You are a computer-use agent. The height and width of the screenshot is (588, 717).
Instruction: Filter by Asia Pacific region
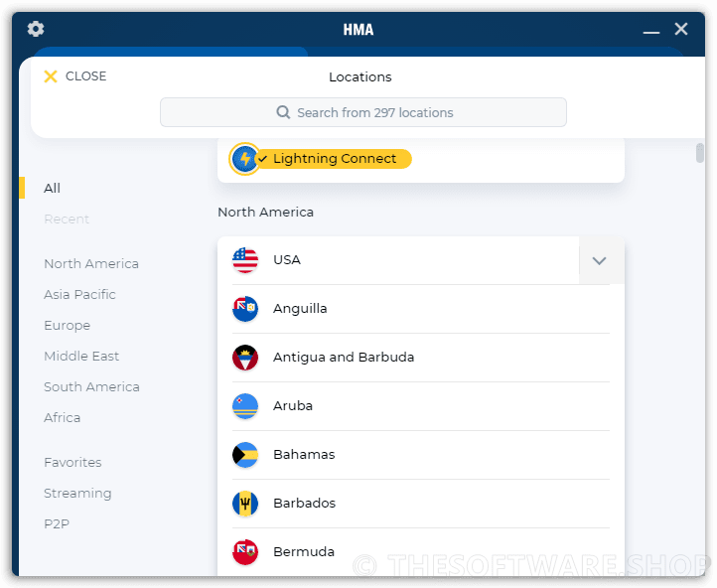(79, 294)
